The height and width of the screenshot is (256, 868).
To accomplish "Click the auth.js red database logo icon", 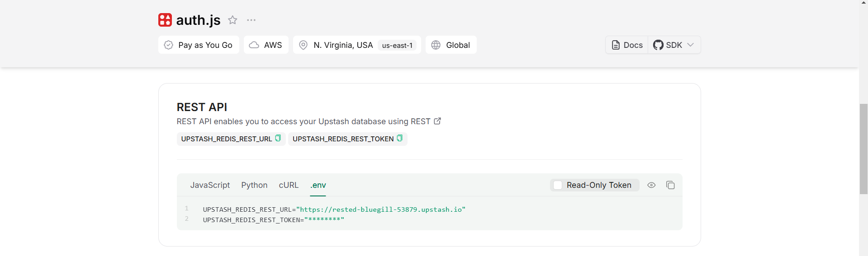I will point(165,20).
